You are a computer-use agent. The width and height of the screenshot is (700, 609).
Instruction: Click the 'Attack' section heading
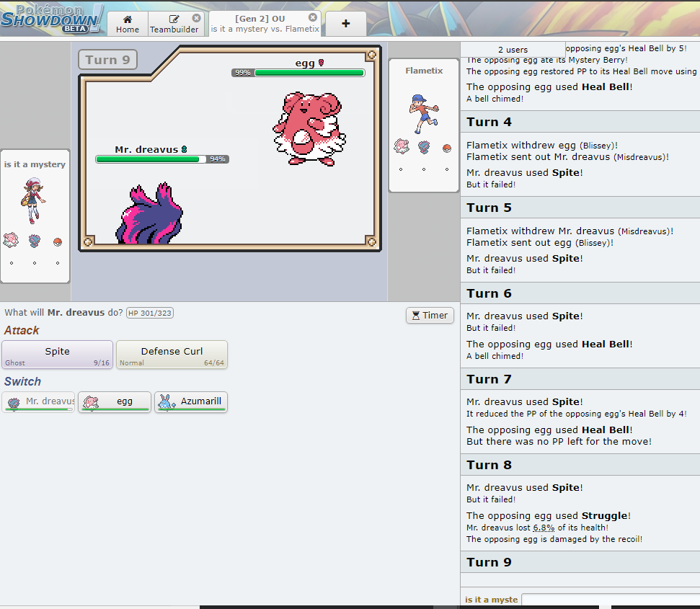click(22, 330)
